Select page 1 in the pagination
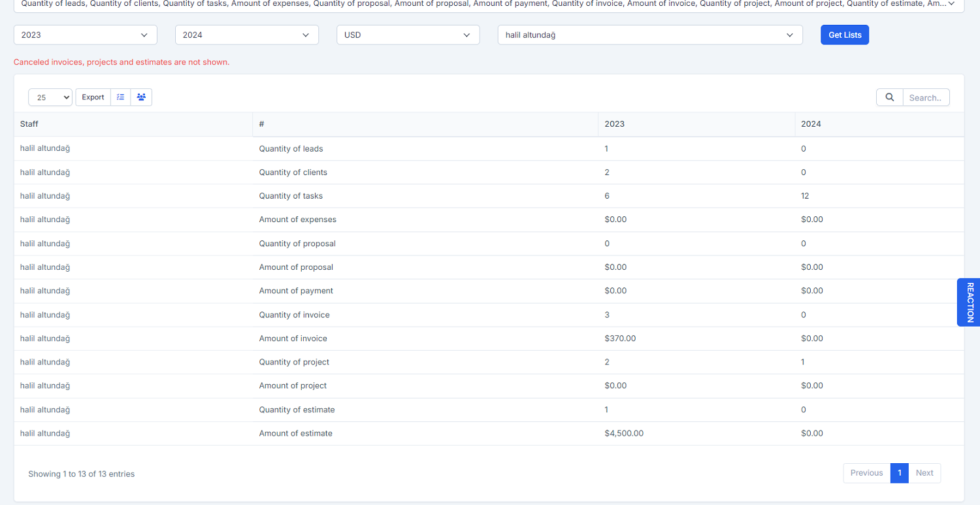 click(x=900, y=473)
